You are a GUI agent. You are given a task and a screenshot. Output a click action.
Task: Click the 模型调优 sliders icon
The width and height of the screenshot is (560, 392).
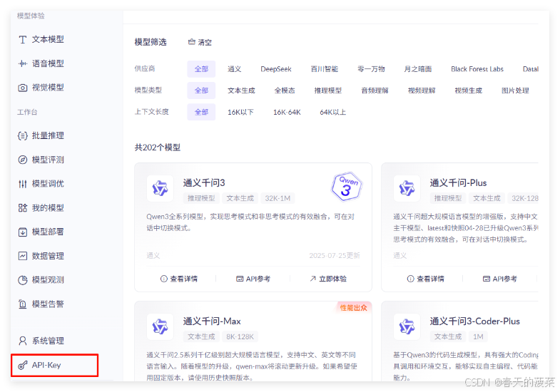(x=23, y=184)
